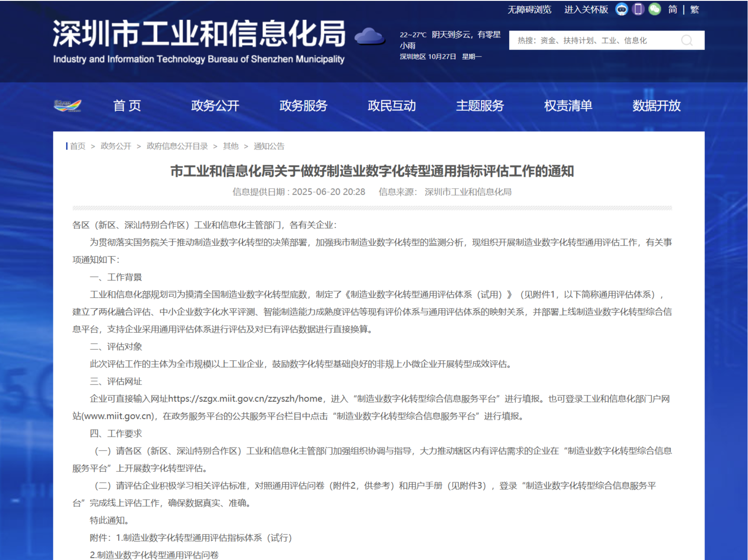Open the WeChat sharing icon
This screenshot has height=560, width=748.
[x=655, y=9]
